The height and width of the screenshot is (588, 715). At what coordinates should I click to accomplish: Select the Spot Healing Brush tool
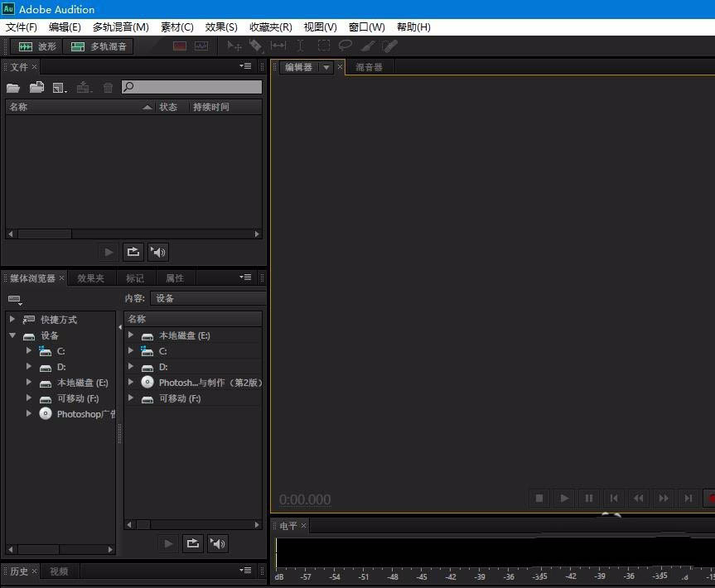tap(389, 46)
